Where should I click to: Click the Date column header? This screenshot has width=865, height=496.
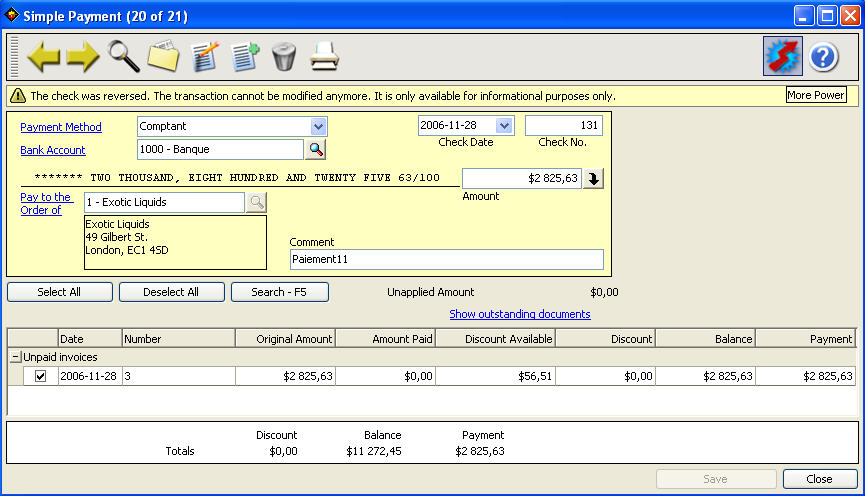pyautogui.click(x=89, y=339)
